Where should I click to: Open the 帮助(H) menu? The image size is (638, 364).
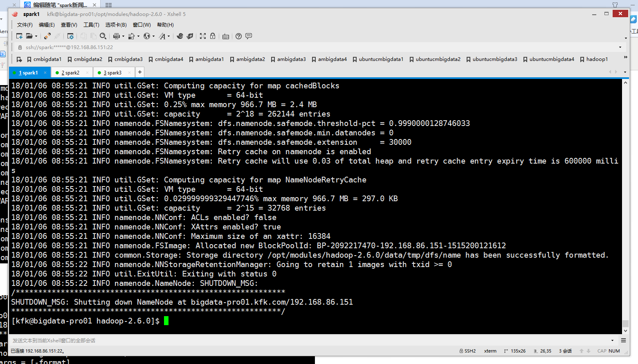pyautogui.click(x=165, y=25)
